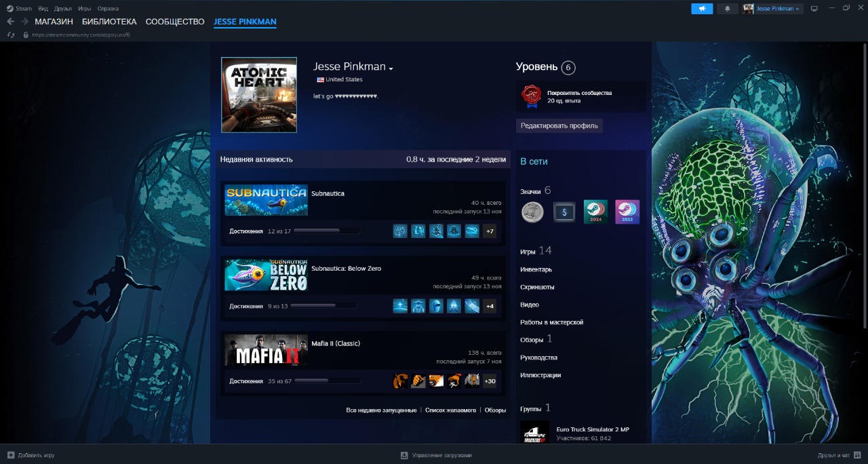Open the Steam Awards 2024 badge
868x464 pixels.
tap(595, 212)
